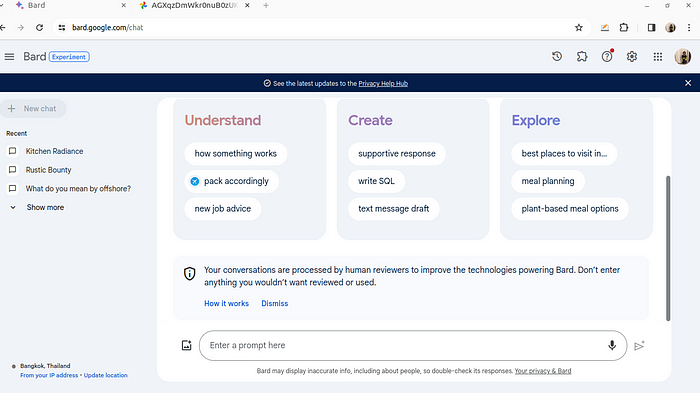
Task: Open the Chrome extensions puzzle icon
Action: pos(624,28)
